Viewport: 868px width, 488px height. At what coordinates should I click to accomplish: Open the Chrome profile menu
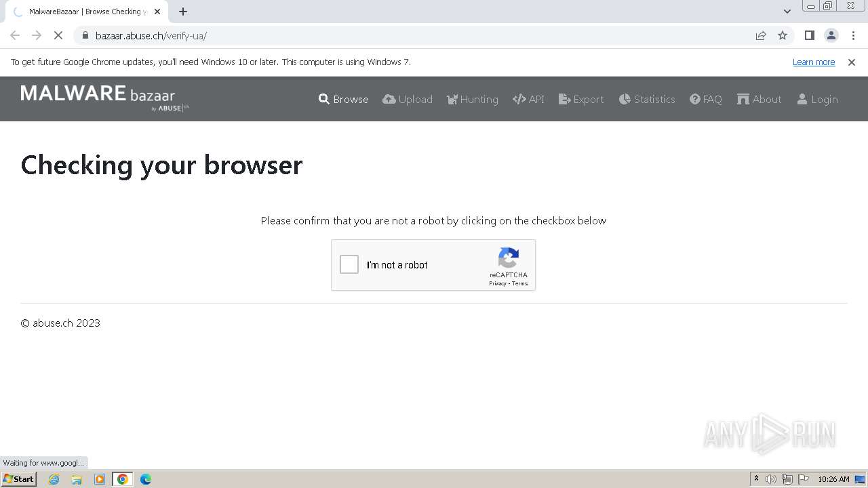831,35
